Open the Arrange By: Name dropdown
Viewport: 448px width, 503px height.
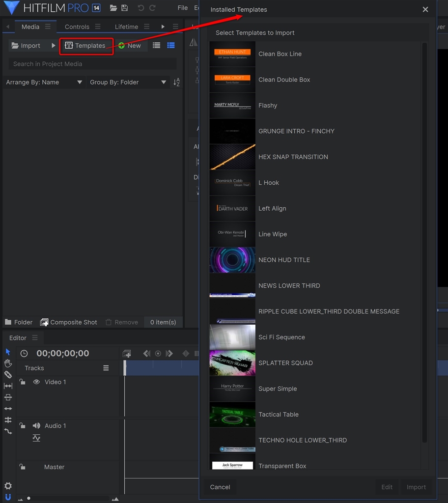point(44,83)
